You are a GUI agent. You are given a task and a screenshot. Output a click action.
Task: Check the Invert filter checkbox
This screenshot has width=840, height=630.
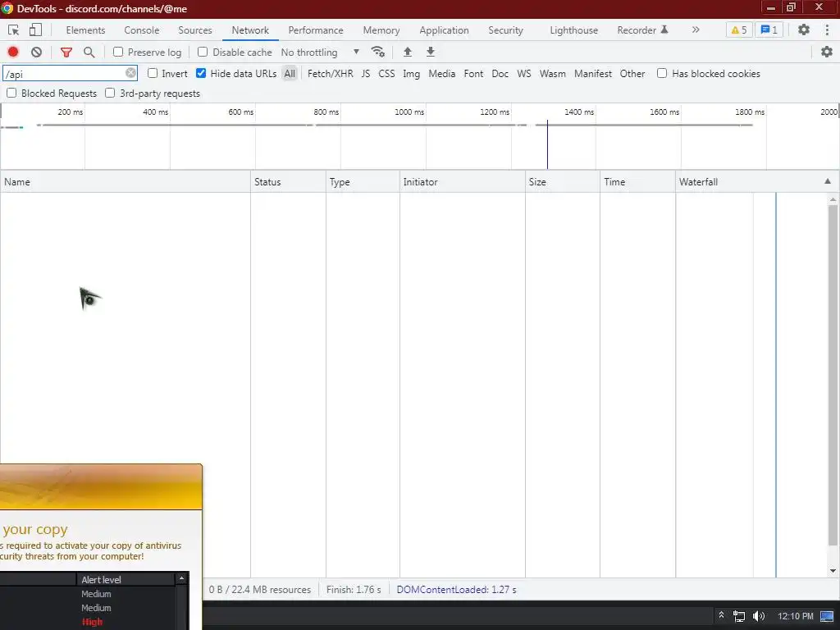[x=153, y=73]
